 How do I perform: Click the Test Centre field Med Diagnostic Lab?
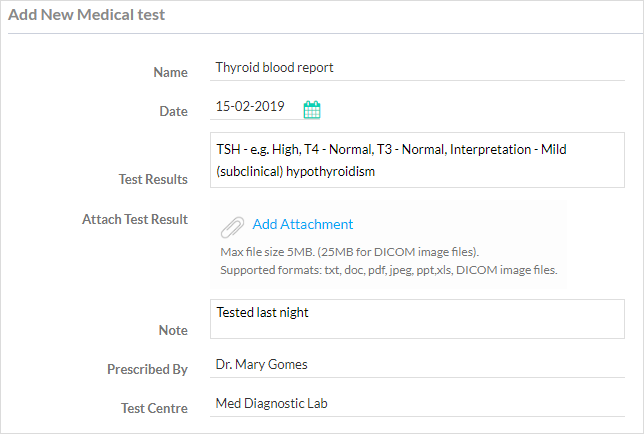coord(417,404)
